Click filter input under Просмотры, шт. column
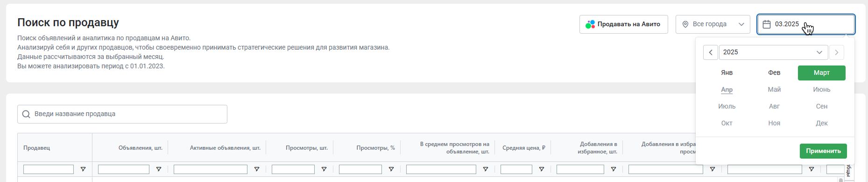 point(293,169)
